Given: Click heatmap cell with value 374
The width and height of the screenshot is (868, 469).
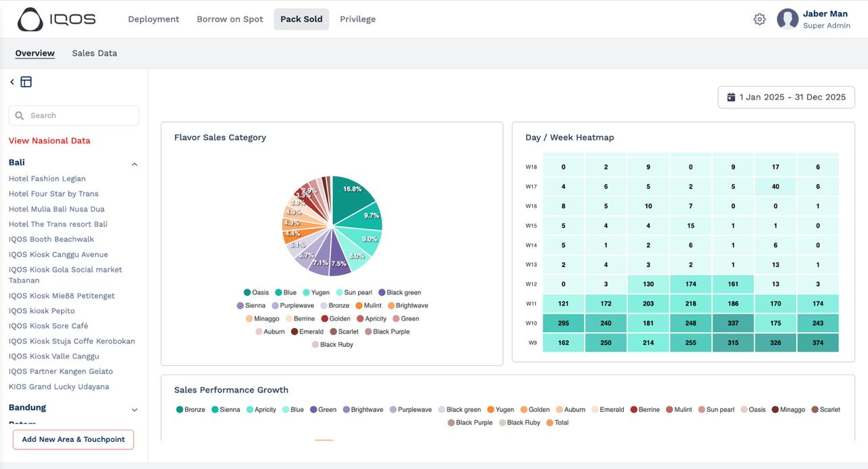Looking at the screenshot, I should [818, 343].
